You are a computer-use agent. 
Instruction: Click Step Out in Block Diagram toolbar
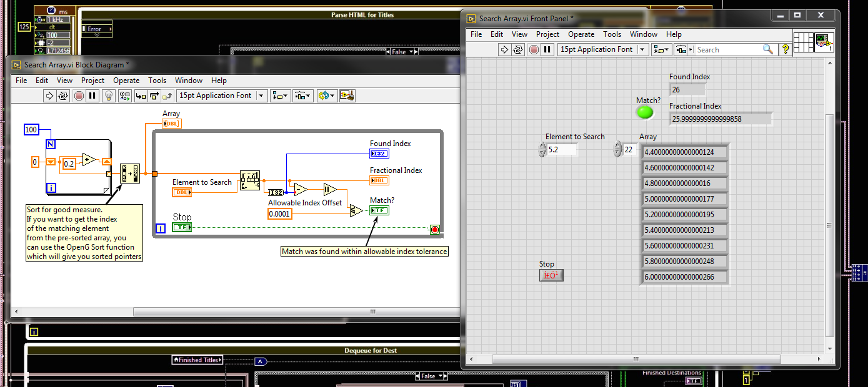coord(167,96)
